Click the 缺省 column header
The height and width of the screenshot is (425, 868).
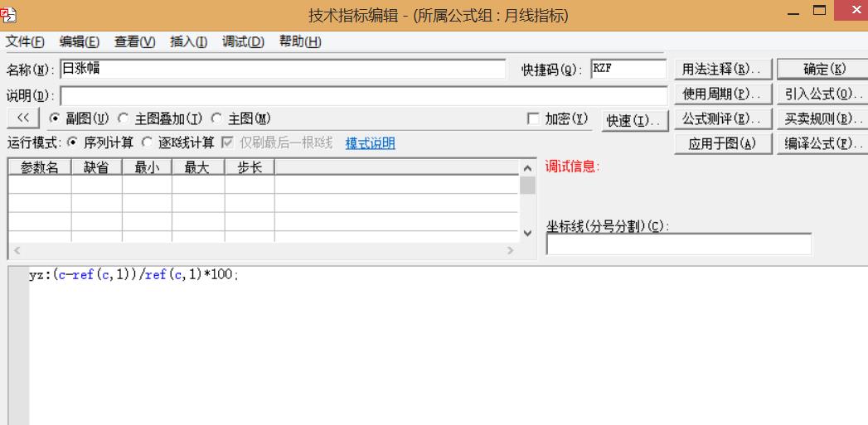tap(96, 167)
